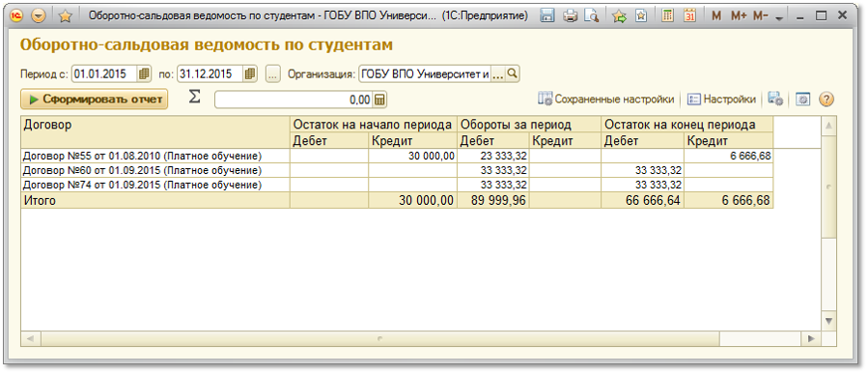Add the report to favorites with the star and arrow icon
Image resolution: width=868 pixels, height=374 pixels.
coord(619,16)
